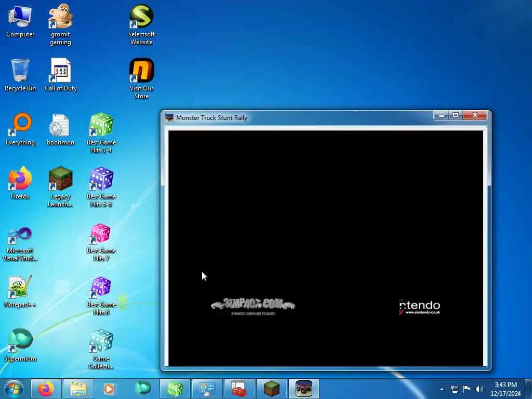Select Best Game Hits 5-6 shortcut
The width and height of the screenshot is (532, 399).
click(101, 187)
